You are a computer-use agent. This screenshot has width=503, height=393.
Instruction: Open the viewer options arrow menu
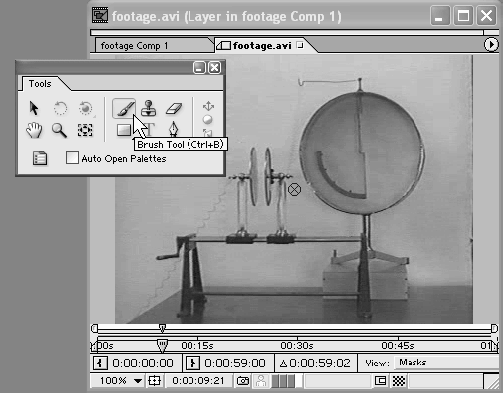click(491, 45)
